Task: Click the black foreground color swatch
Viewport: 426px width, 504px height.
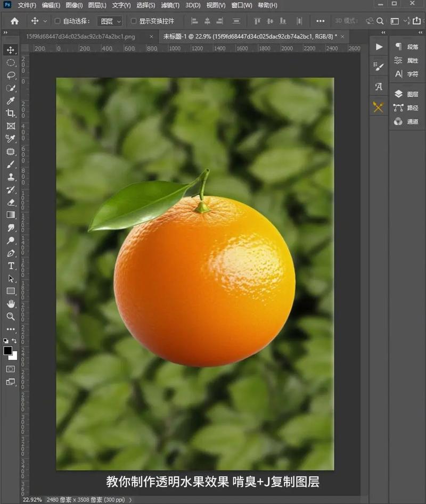Action: click(8, 351)
